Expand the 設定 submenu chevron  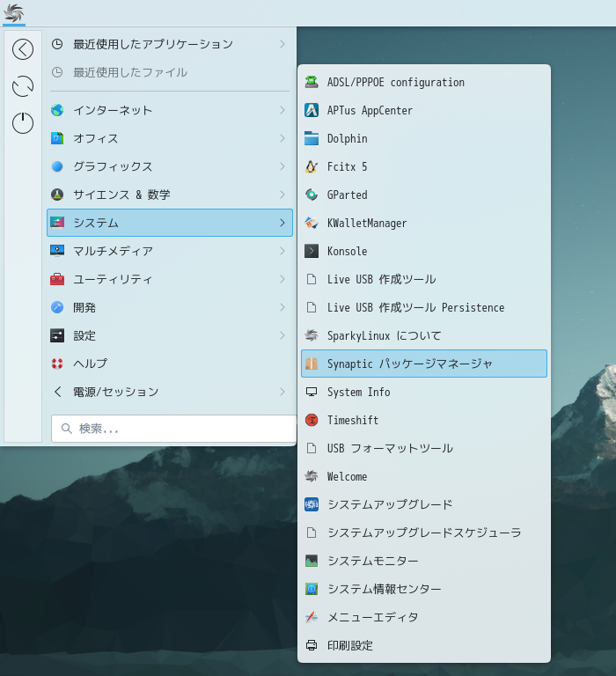(282, 335)
